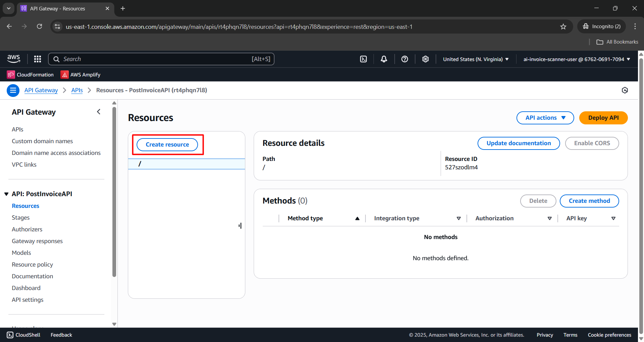Open the Services grid menu
Image resolution: width=644 pixels, height=342 pixels.
pyautogui.click(x=37, y=59)
